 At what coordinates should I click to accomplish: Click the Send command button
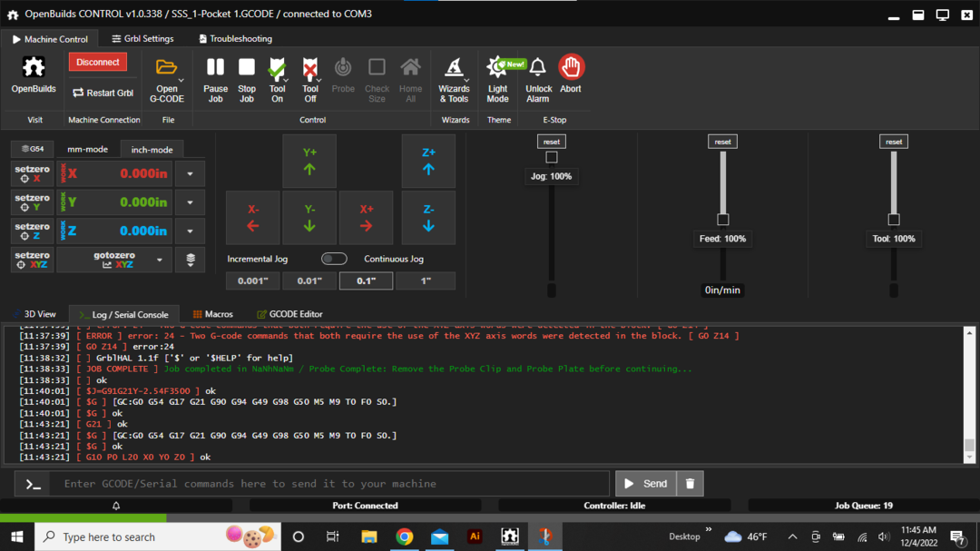click(645, 484)
